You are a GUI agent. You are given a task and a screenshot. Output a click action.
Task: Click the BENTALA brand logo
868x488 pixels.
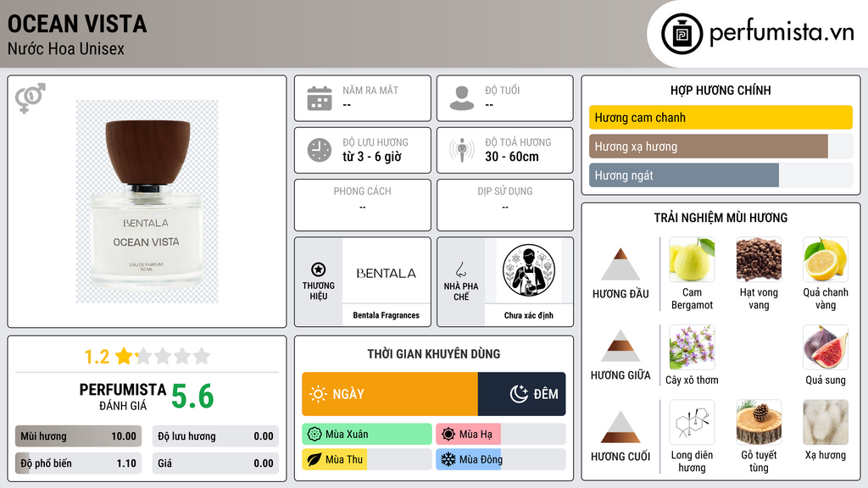point(387,273)
